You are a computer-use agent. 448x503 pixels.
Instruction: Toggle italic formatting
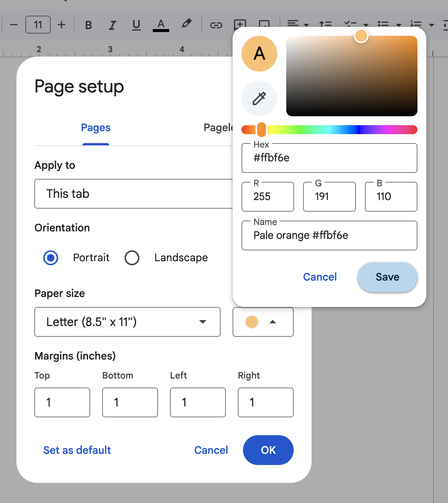tap(112, 25)
